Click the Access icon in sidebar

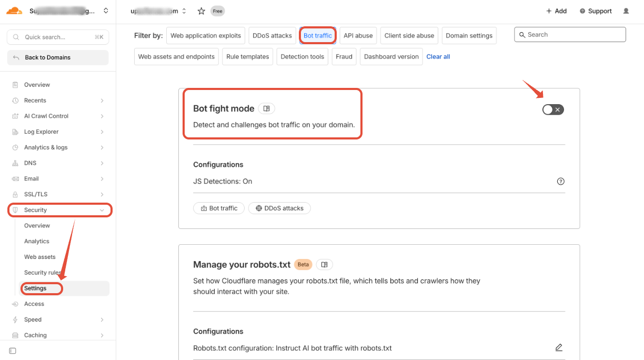[x=15, y=304]
